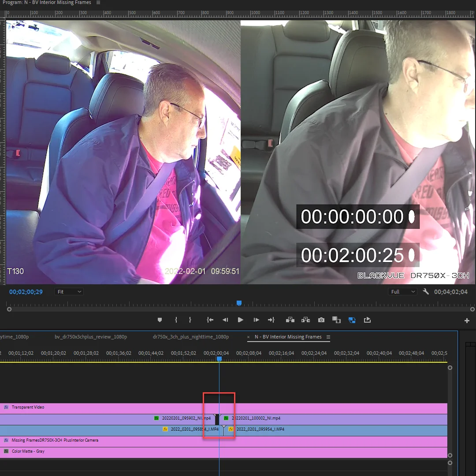Viewport: 476px width, 476px height.
Task: Export a frame with the camera icon
Action: coord(321,320)
